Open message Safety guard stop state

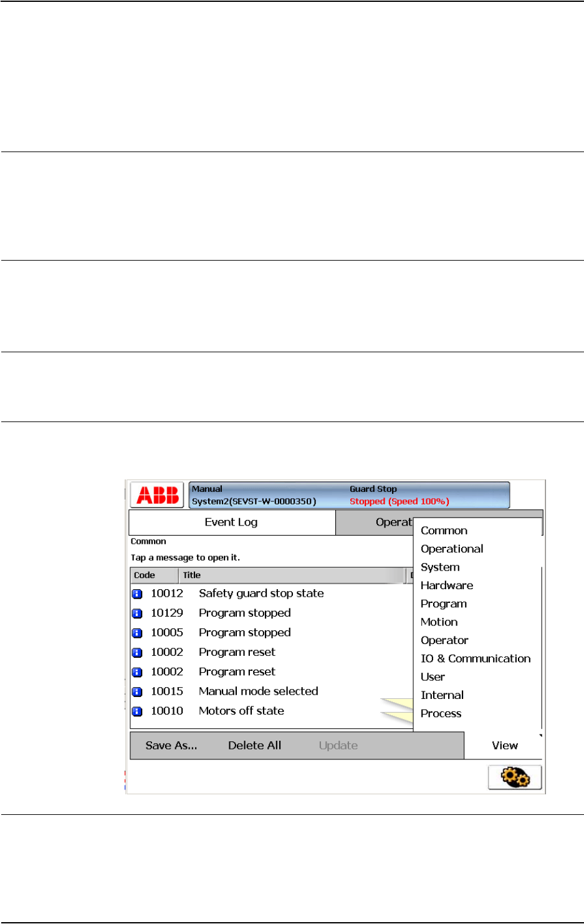pos(261,594)
